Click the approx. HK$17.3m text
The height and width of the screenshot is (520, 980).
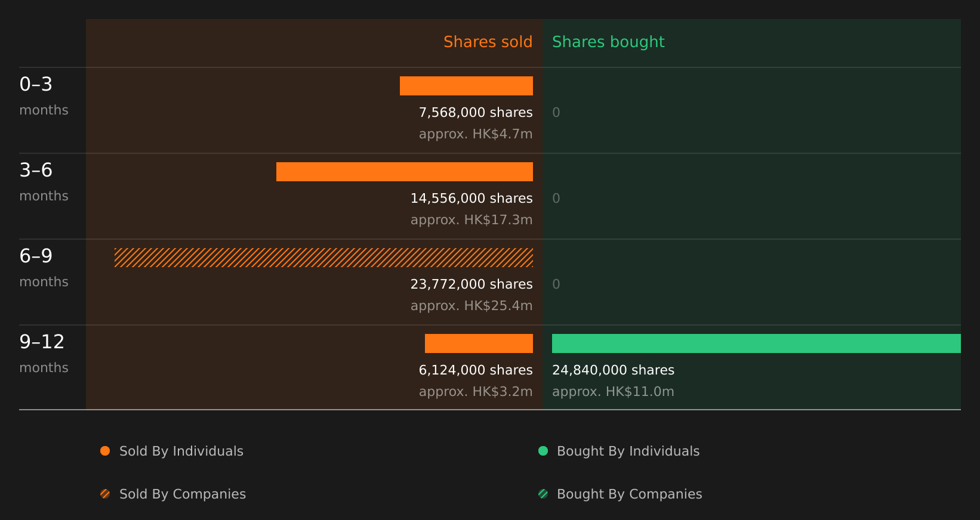pos(471,220)
